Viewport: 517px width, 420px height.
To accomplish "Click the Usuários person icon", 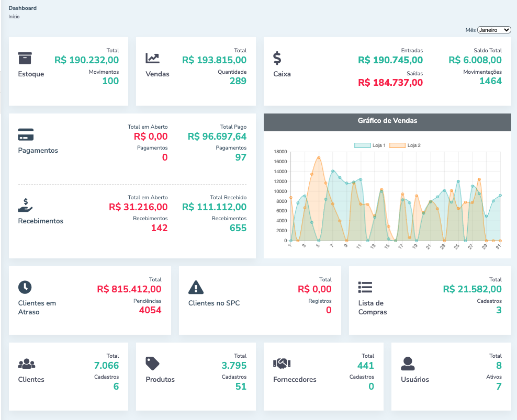I will [408, 363].
